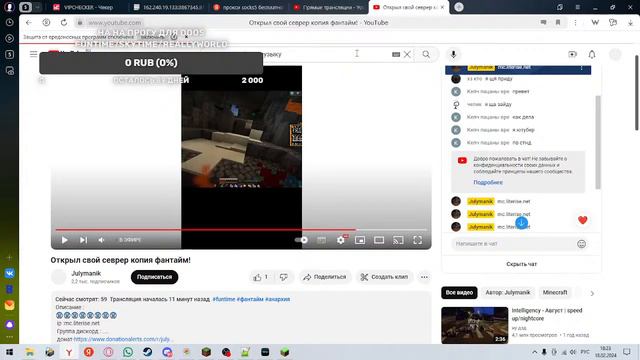This screenshot has height=360, width=640.
Task: Show hidden system tray icons
Action: [x=534, y=352]
